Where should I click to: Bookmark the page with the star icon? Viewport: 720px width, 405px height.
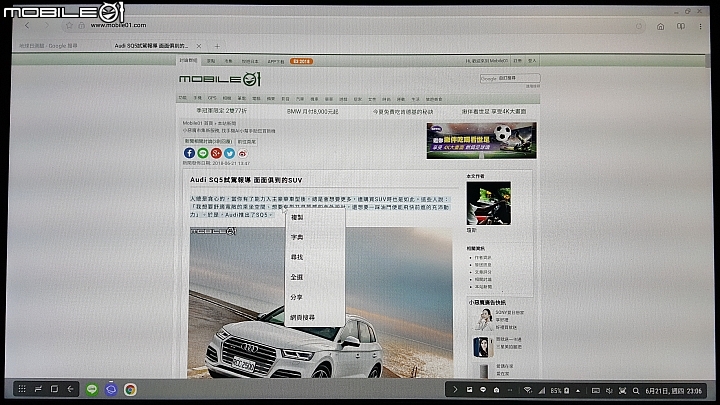tap(69, 26)
